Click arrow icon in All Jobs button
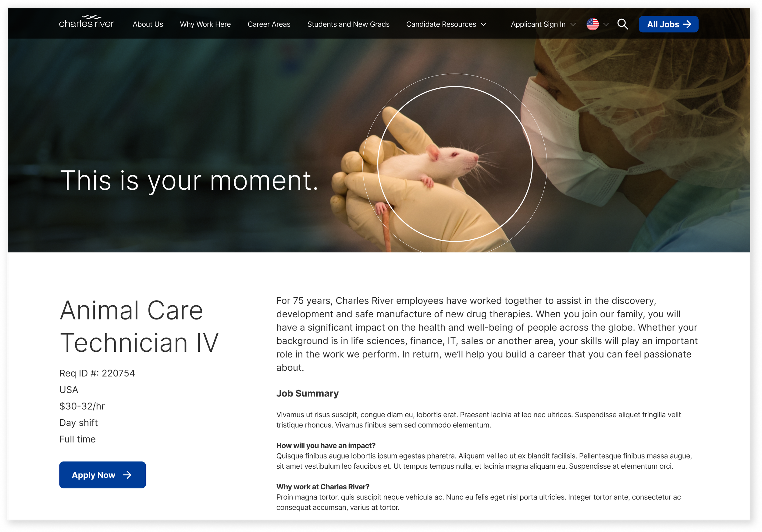The width and height of the screenshot is (762, 532). (687, 24)
